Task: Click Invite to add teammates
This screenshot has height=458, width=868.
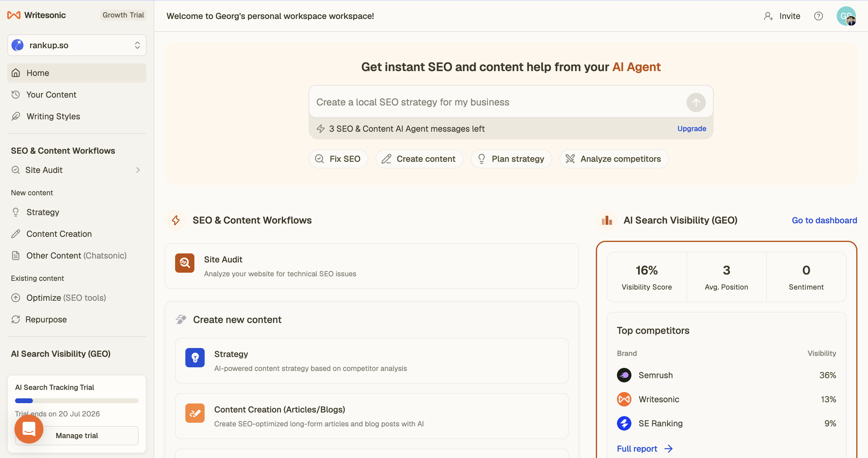Action: tap(782, 16)
